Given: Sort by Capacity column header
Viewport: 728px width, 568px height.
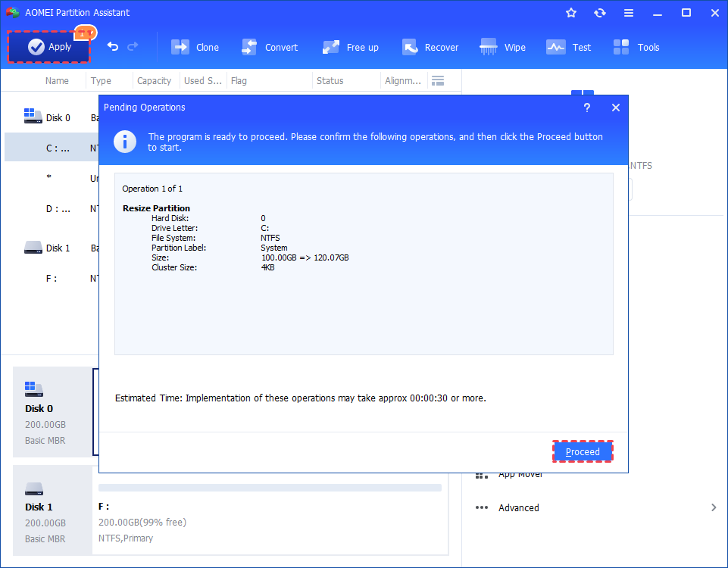Looking at the screenshot, I should click(x=154, y=81).
